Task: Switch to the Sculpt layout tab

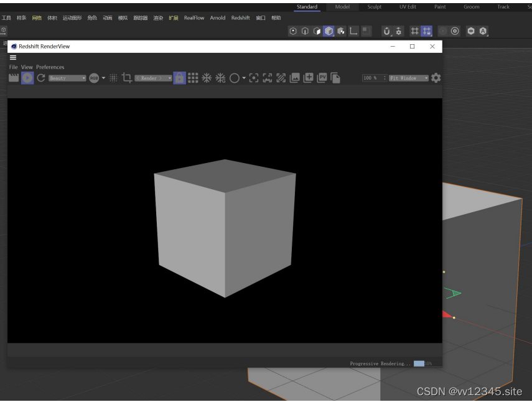Action: click(x=375, y=6)
